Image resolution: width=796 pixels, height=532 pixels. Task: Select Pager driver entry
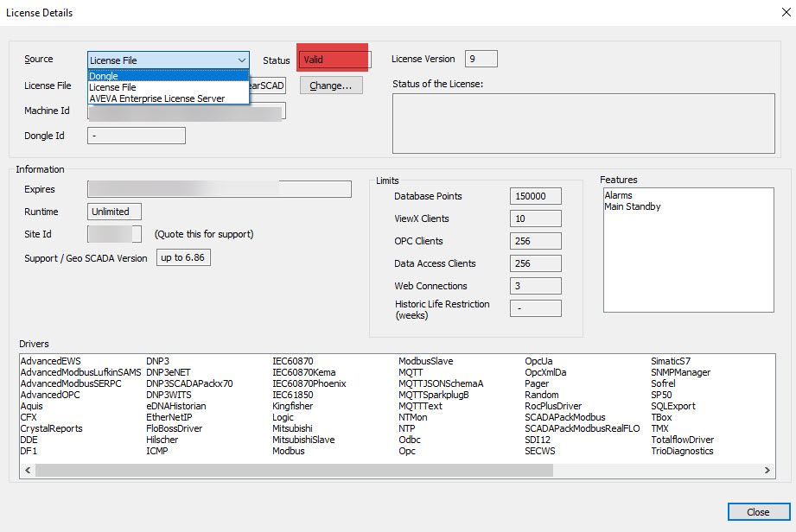coord(537,383)
